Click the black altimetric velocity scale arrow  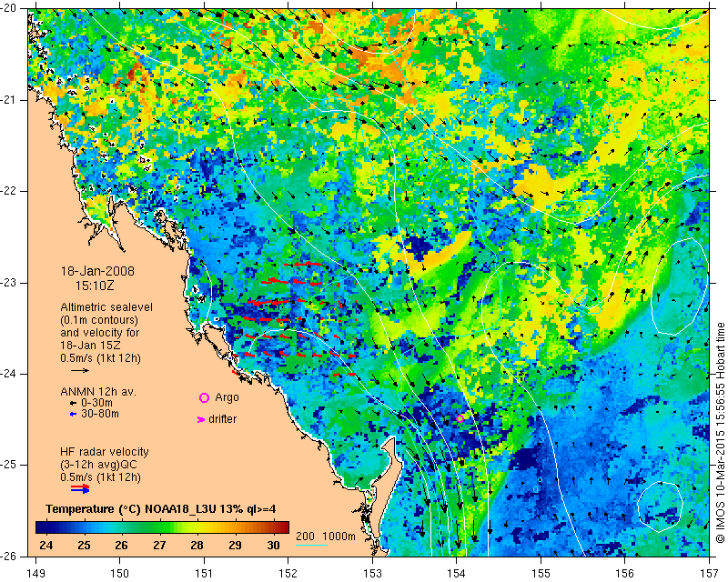[x=80, y=370]
